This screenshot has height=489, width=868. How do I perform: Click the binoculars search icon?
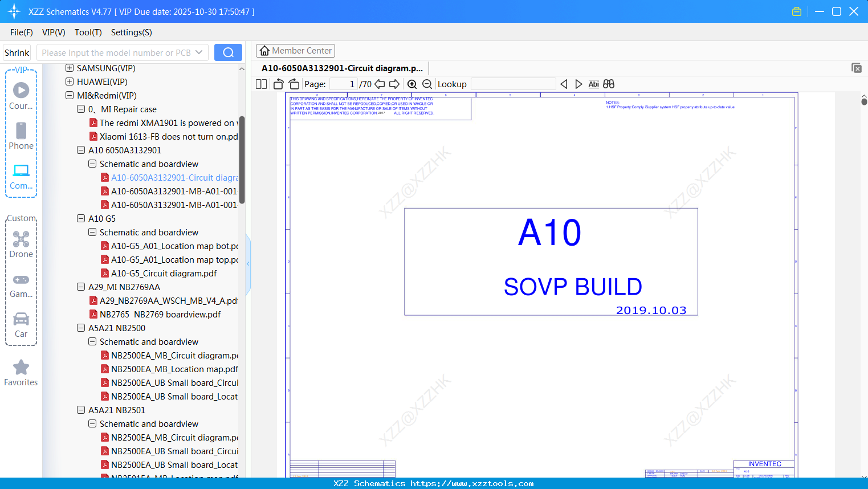[609, 84]
